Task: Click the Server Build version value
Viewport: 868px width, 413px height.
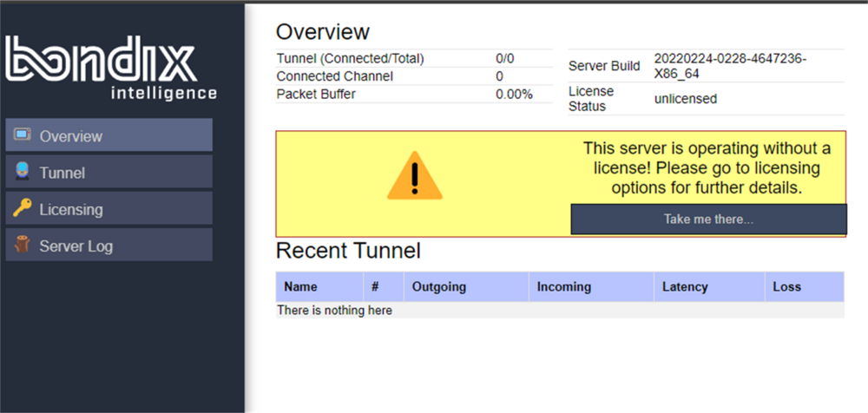Action: point(730,66)
